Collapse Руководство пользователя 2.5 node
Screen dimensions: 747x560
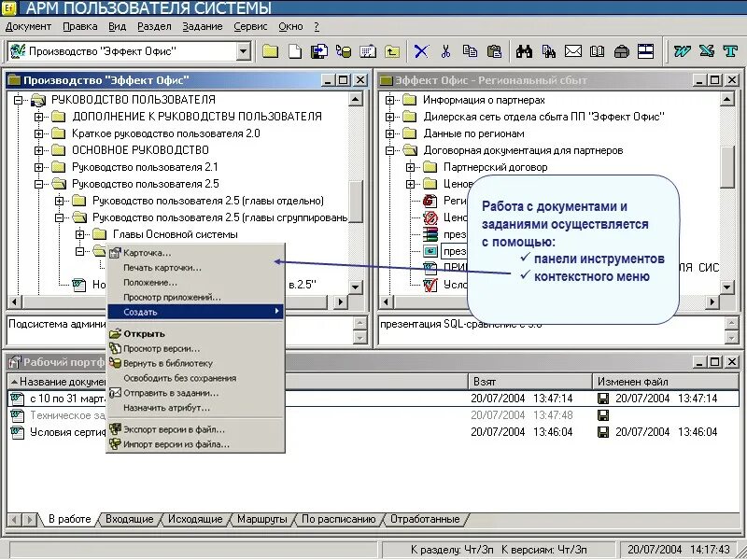(x=39, y=184)
